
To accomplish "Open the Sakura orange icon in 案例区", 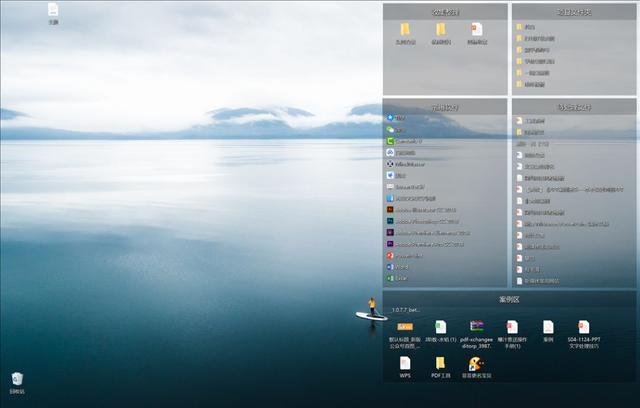I will 405,327.
